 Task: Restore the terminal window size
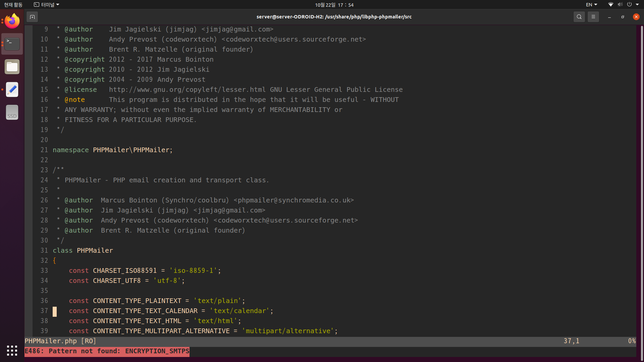pos(623,17)
